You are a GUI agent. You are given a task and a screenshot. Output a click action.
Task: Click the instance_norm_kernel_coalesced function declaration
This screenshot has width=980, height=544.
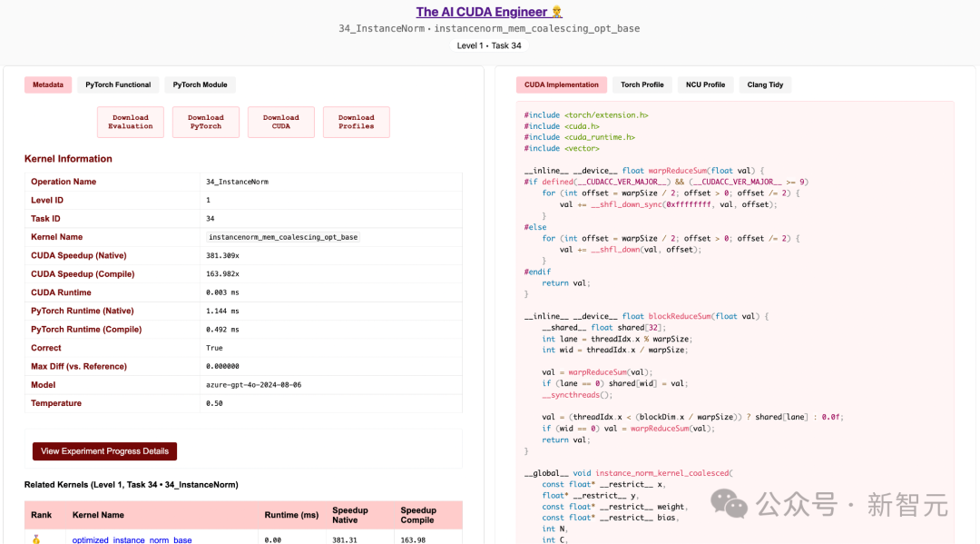pos(628,473)
